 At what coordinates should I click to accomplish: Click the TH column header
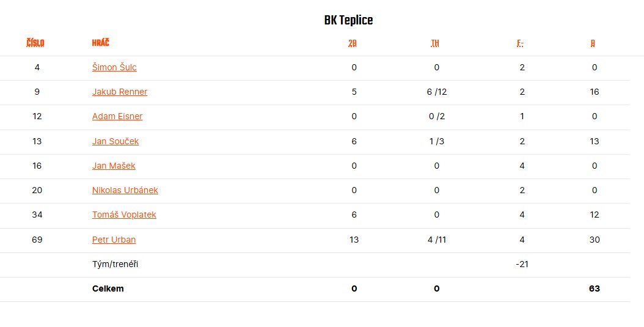click(435, 43)
